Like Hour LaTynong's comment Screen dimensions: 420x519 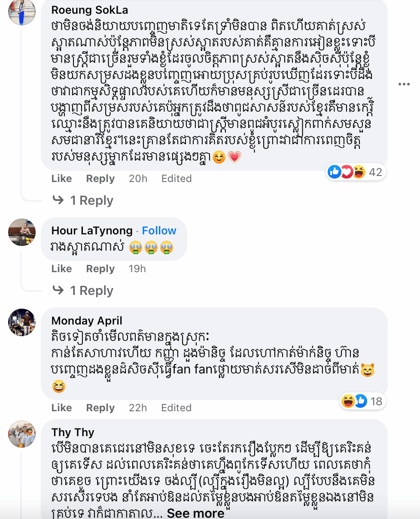pos(61,269)
